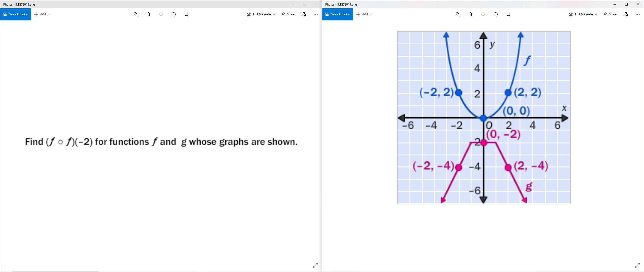The width and height of the screenshot is (644, 272).
Task: Open Crop tool in IMG72019 window
Action: tap(508, 14)
